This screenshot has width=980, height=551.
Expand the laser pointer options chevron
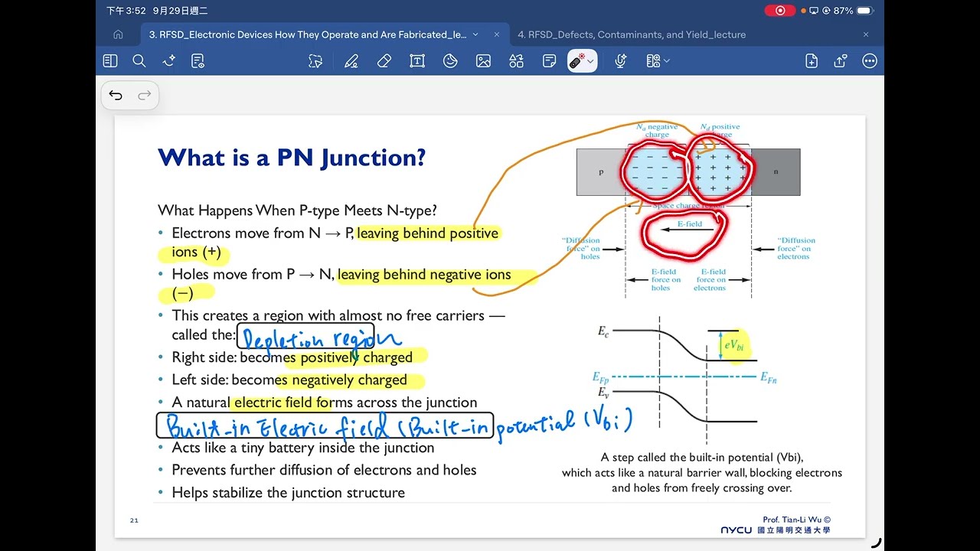coord(591,61)
